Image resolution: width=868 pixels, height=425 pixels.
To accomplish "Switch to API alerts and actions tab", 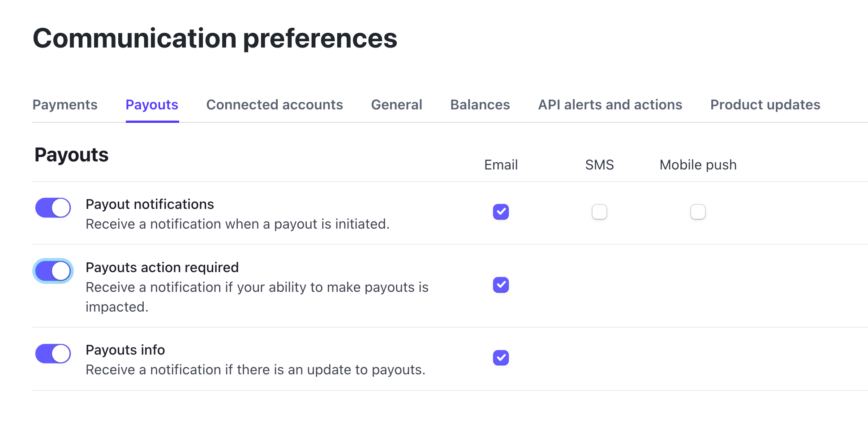I will [x=610, y=105].
